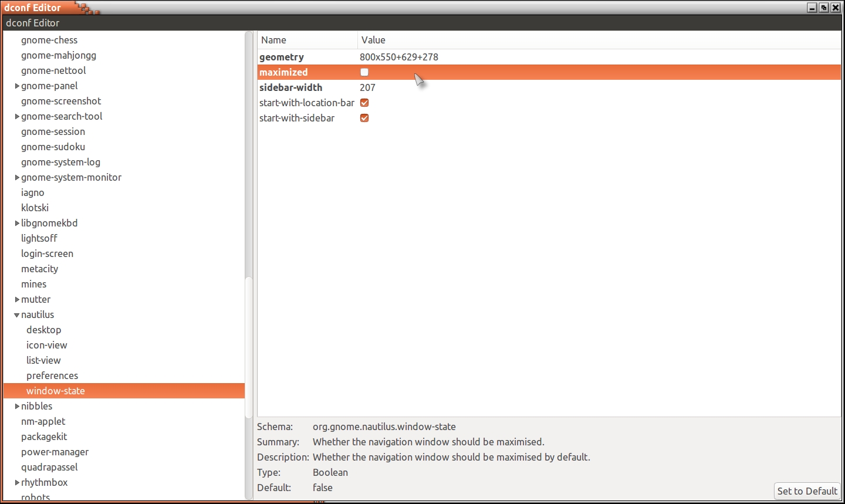Select the preferences entry under nautilus
845x504 pixels.
52,376
